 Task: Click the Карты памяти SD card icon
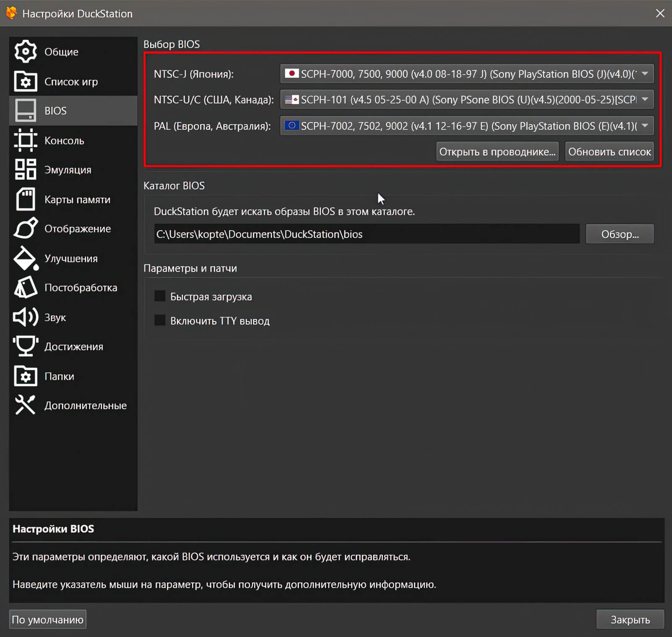26,199
